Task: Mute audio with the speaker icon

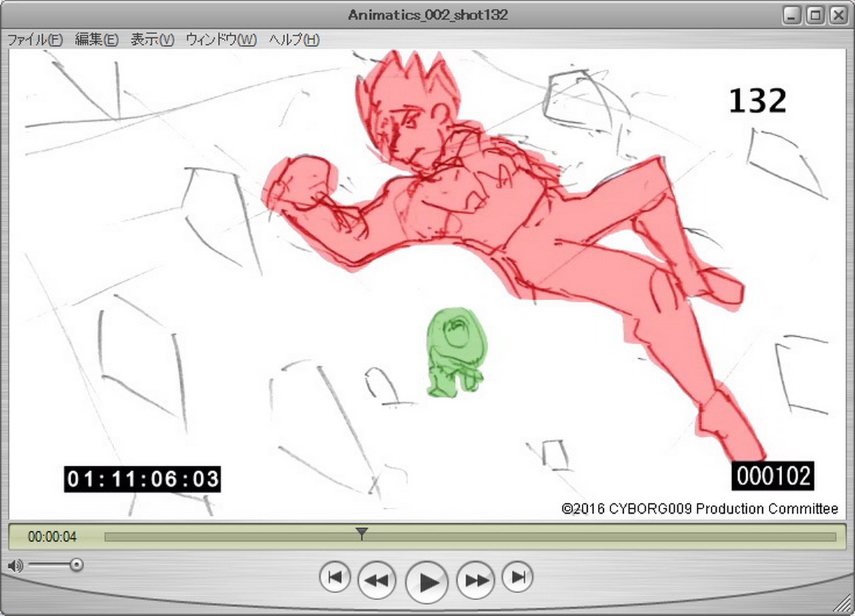Action: [x=15, y=566]
